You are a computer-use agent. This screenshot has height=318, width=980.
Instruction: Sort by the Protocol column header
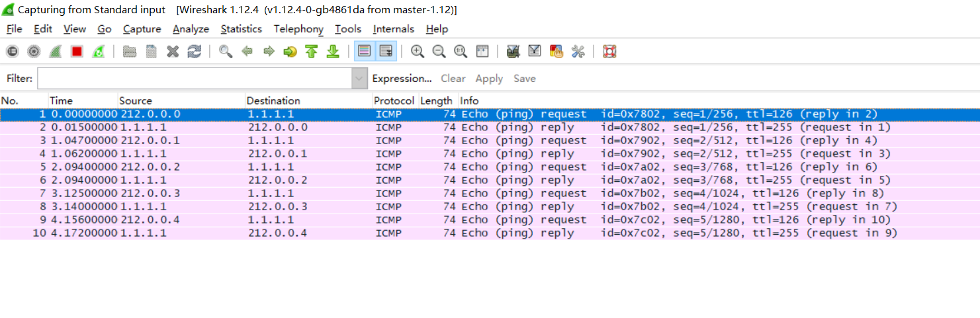pos(395,100)
